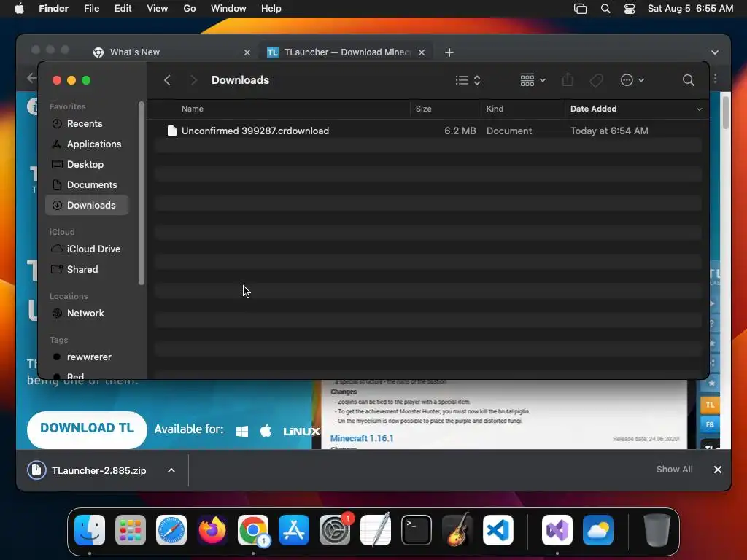
Task: Click Show All downloads
Action: (674, 470)
